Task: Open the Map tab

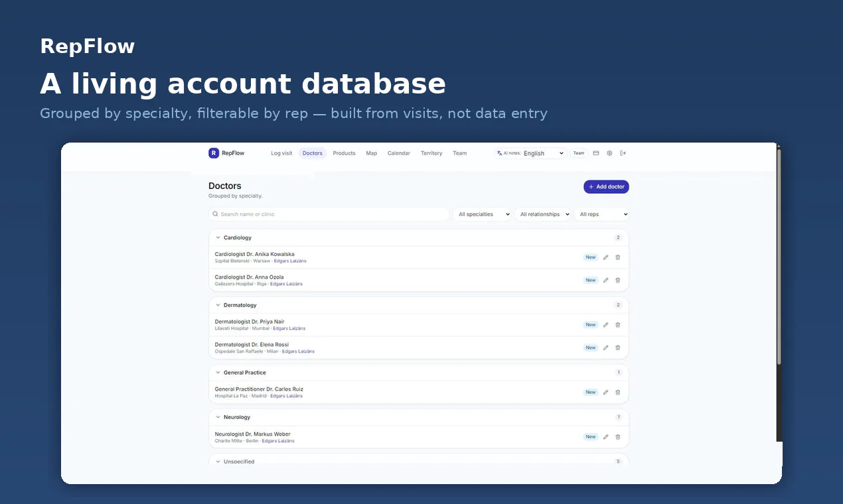Action: (372, 153)
